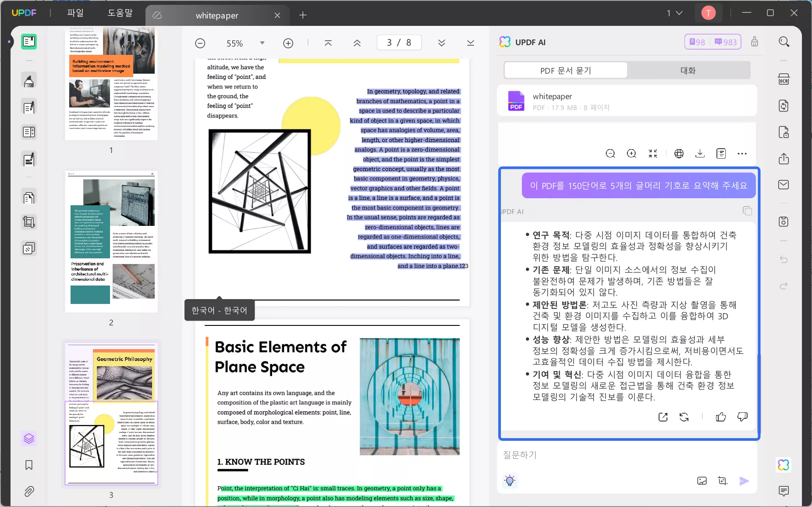Click the page number field 3 / 8

pyautogui.click(x=399, y=43)
